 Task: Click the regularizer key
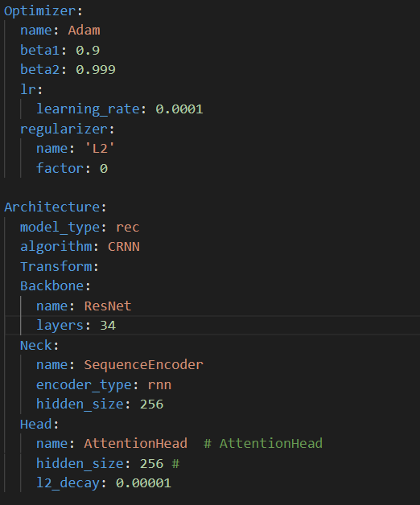coord(64,129)
